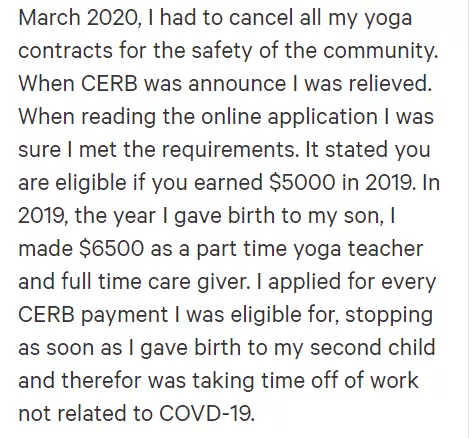The image size is (469, 438).
Task: Click the word "relieved" in the text
Action: pyautogui.click(x=388, y=82)
